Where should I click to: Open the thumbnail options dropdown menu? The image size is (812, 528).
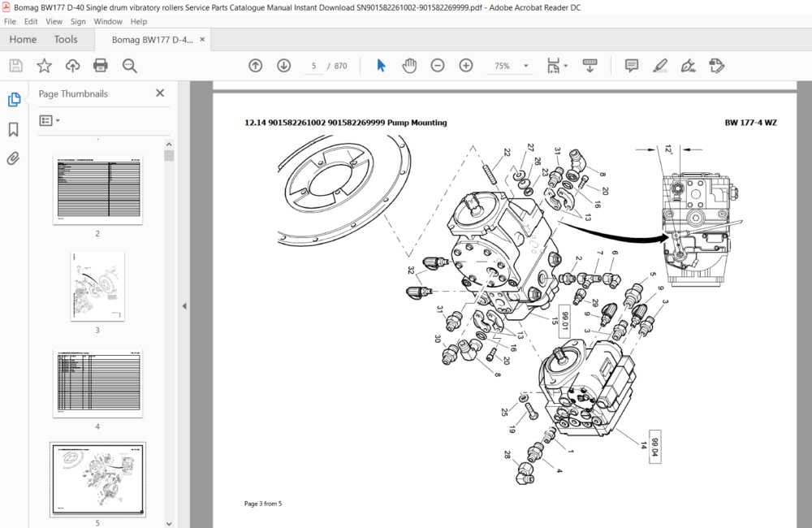click(x=50, y=121)
